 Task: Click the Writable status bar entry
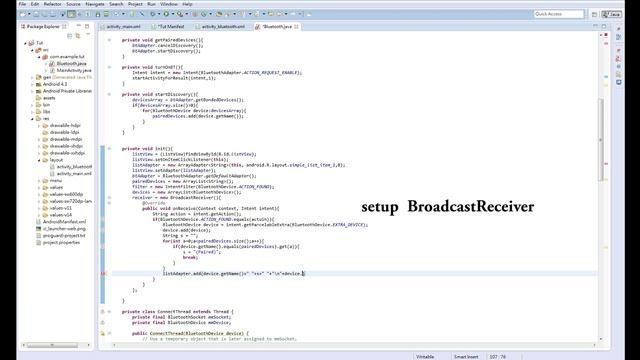pos(425,356)
